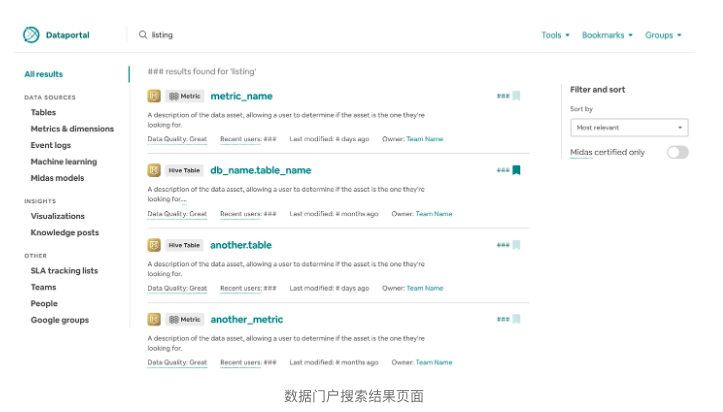Filter results by Midas models
This screenshot has width=723, height=412.
(57, 178)
